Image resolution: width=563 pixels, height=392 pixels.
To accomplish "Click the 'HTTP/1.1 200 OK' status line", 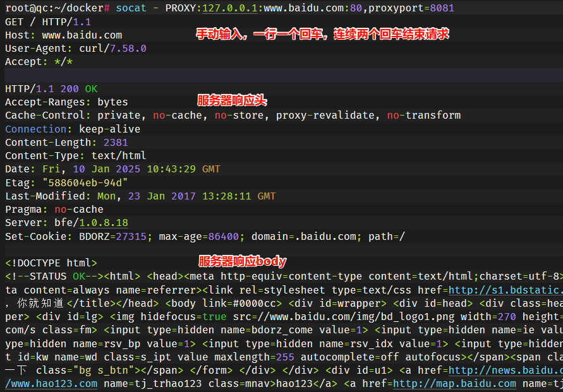I will tap(51, 88).
